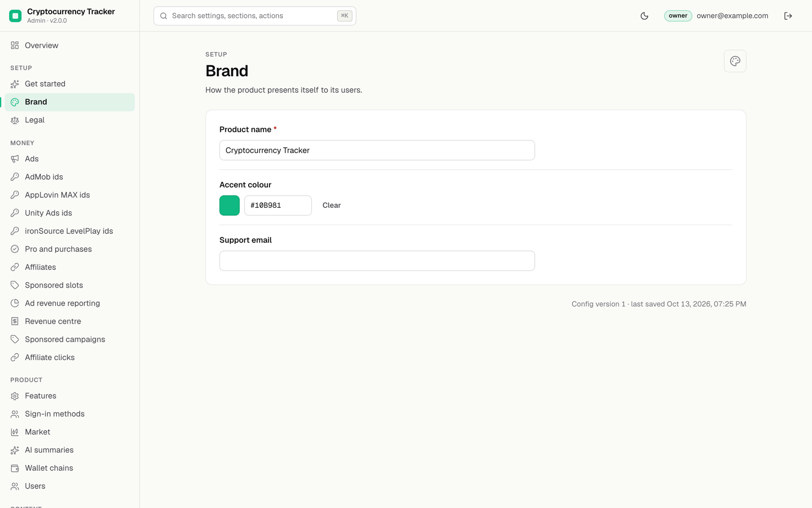This screenshot has width=812, height=508.
Task: Select ironSource LevelPlay ids
Action: click(x=70, y=231)
